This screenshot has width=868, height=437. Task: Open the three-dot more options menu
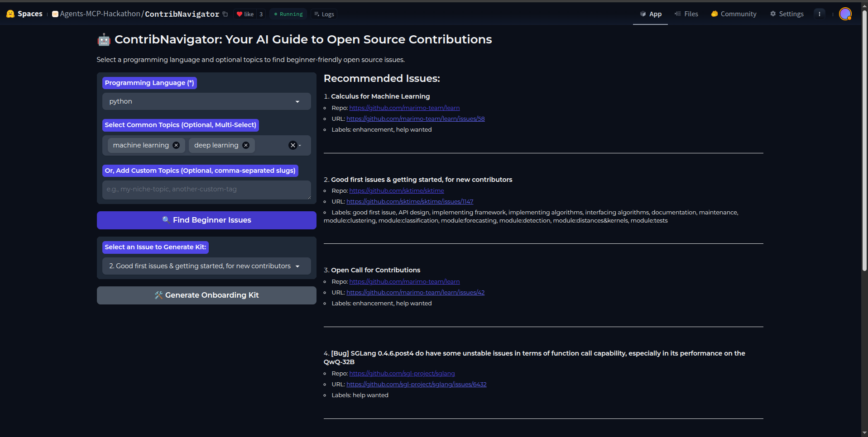coord(820,14)
